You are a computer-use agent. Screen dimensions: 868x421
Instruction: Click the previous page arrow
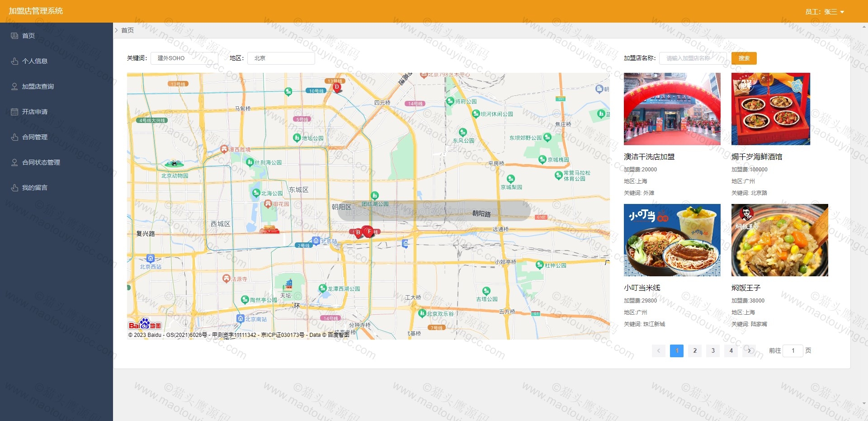[x=659, y=350]
